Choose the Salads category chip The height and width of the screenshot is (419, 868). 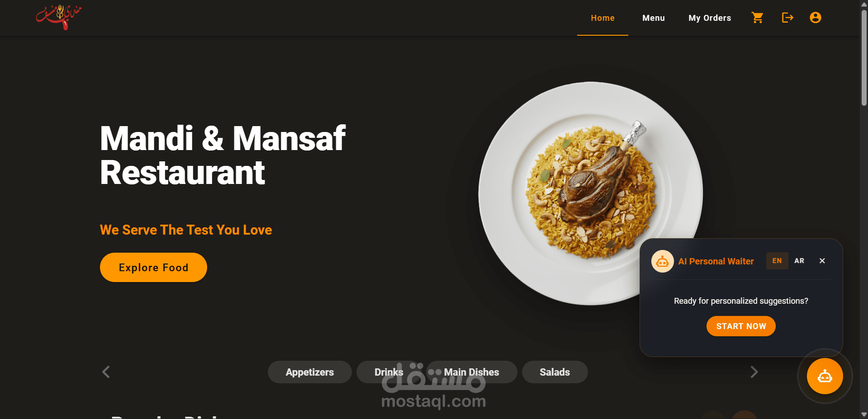555,372
